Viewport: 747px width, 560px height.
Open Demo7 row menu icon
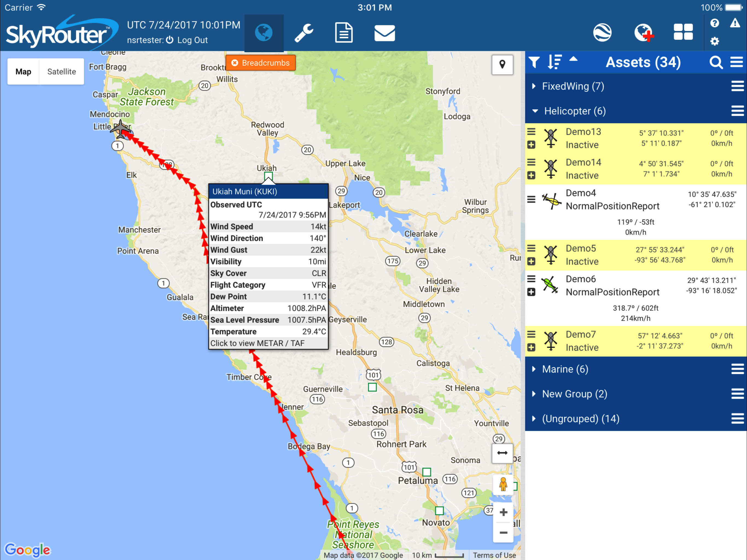(531, 334)
